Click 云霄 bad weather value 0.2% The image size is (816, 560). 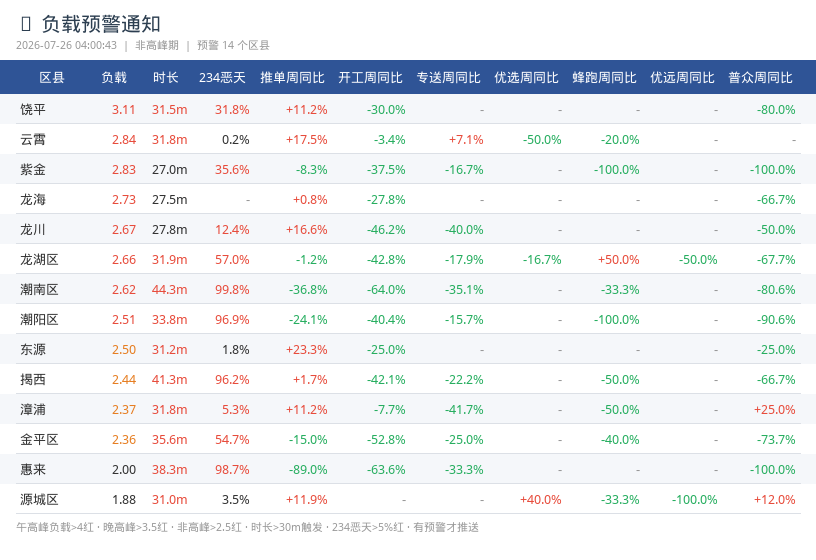tap(236, 140)
